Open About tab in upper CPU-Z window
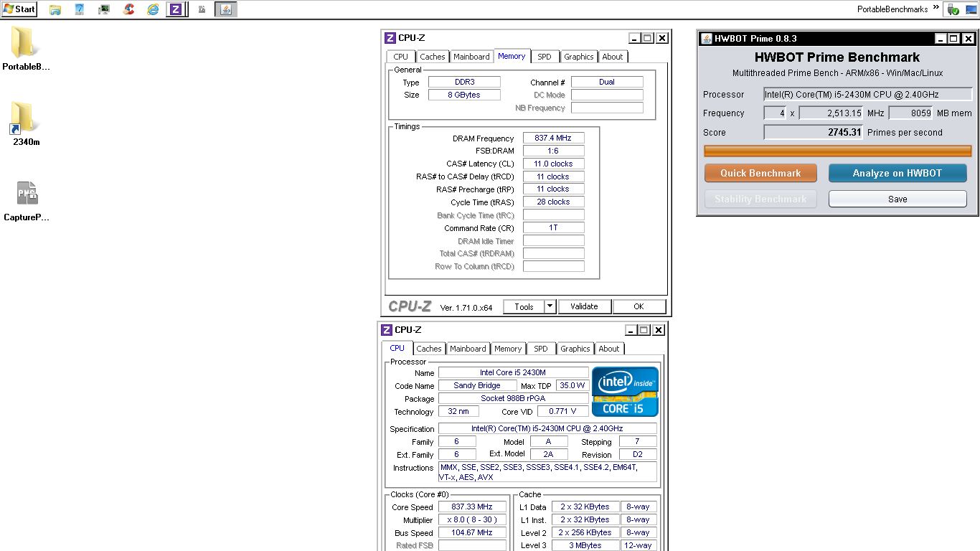 (x=613, y=57)
